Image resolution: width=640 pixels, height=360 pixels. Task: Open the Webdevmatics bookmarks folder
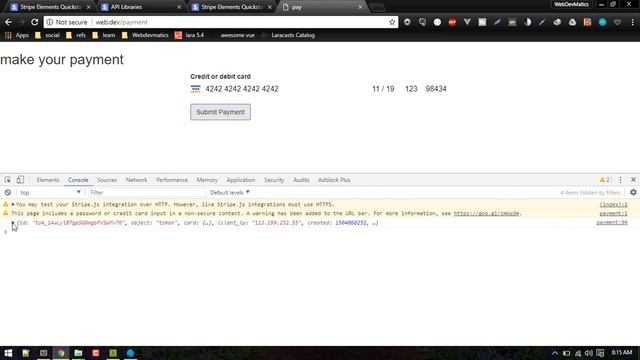coord(145,35)
